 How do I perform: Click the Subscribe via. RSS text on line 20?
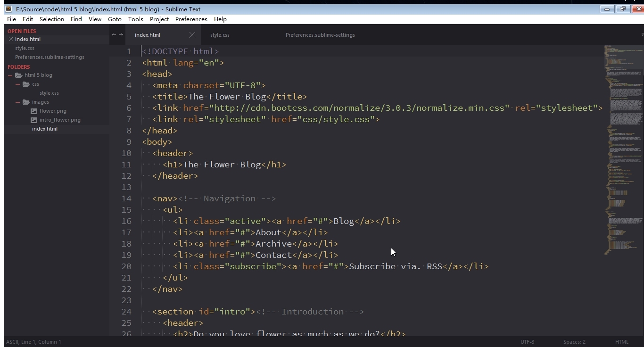click(396, 266)
